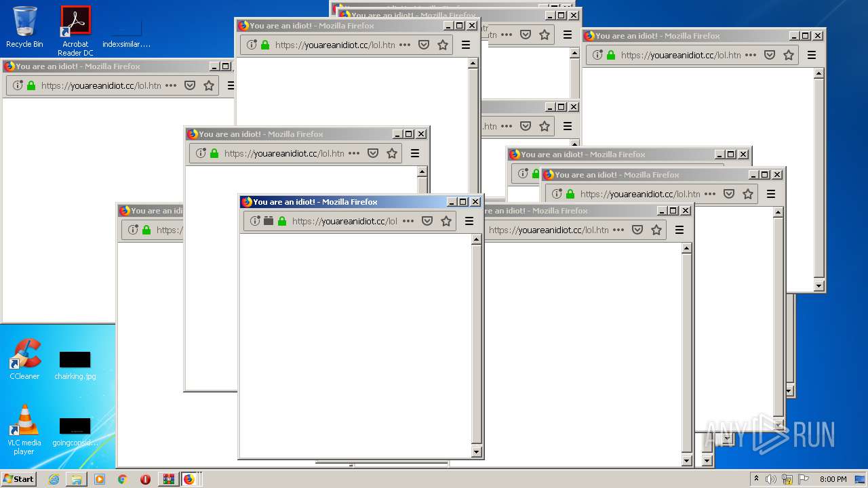Toggle bookmark star in topmost partly hidden window
The height and width of the screenshot is (488, 868).
[x=545, y=35]
